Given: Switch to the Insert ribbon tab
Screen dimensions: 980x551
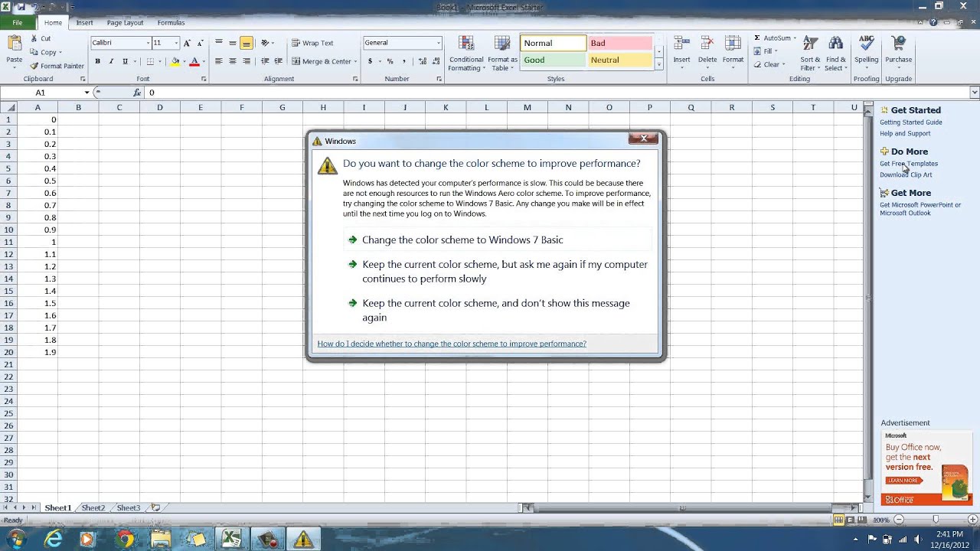Looking at the screenshot, I should tap(84, 22).
